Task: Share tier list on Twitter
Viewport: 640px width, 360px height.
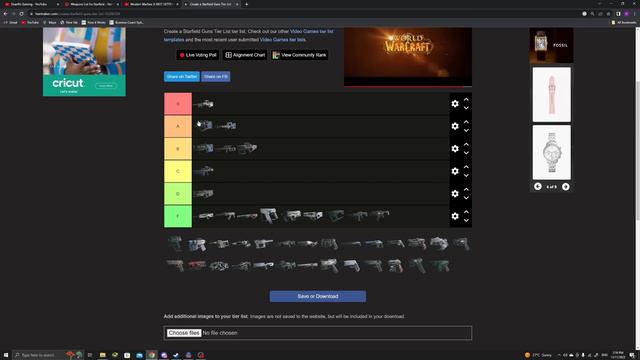Action: pos(182,76)
